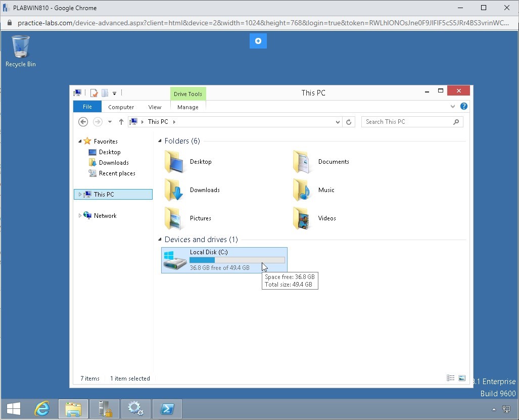Click the computer icon in the address bar
Viewport: 519px width, 420px height.
pyautogui.click(x=133, y=122)
